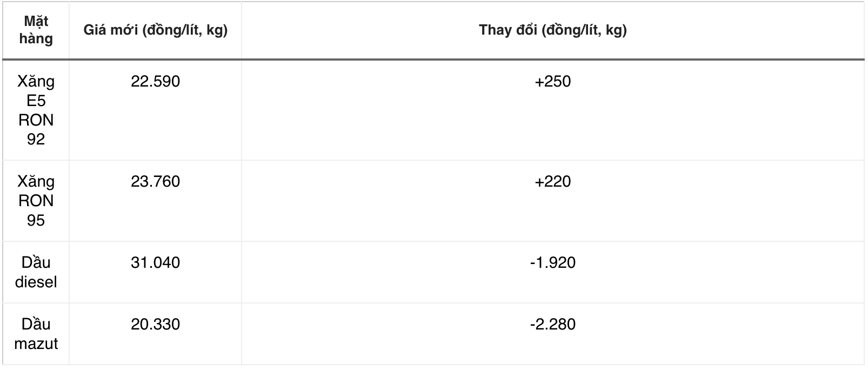
Task: Select the 'Xăng E5 RON 92' cell
Action: coord(36,110)
